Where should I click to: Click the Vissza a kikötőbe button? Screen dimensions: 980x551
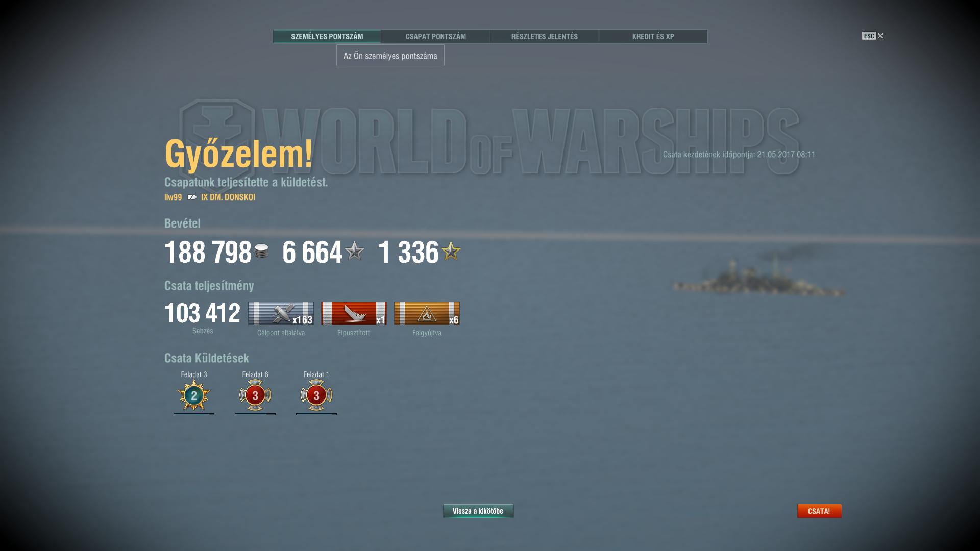pos(478,511)
